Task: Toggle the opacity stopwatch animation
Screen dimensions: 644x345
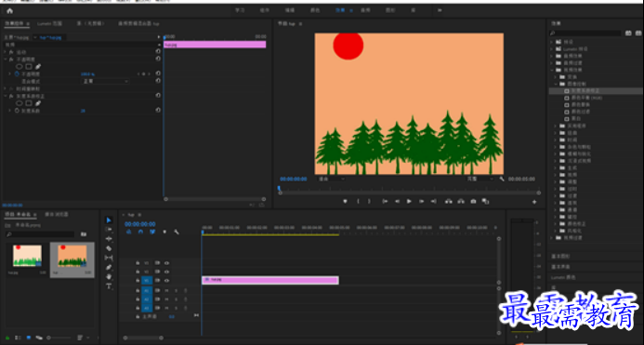Action: coord(17,74)
